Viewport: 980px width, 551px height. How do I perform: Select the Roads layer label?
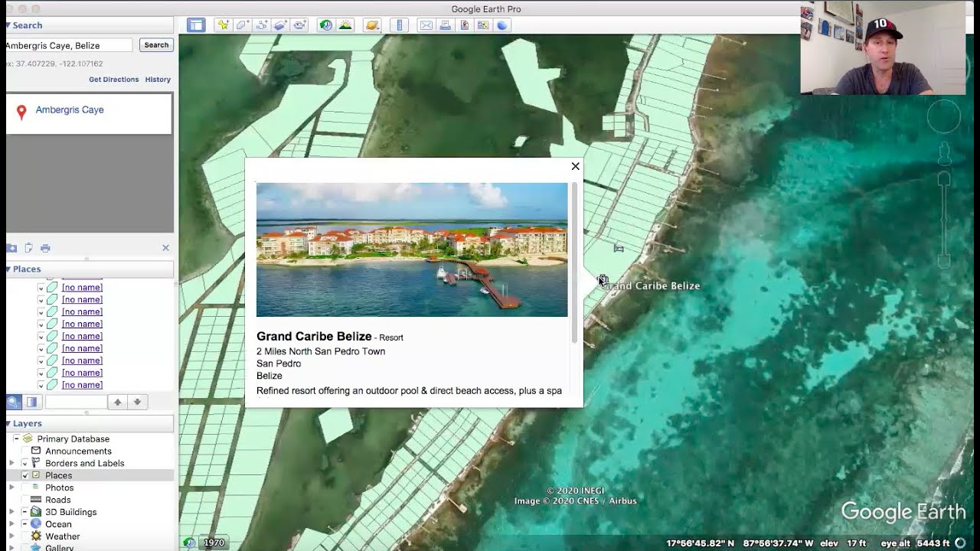click(x=58, y=500)
